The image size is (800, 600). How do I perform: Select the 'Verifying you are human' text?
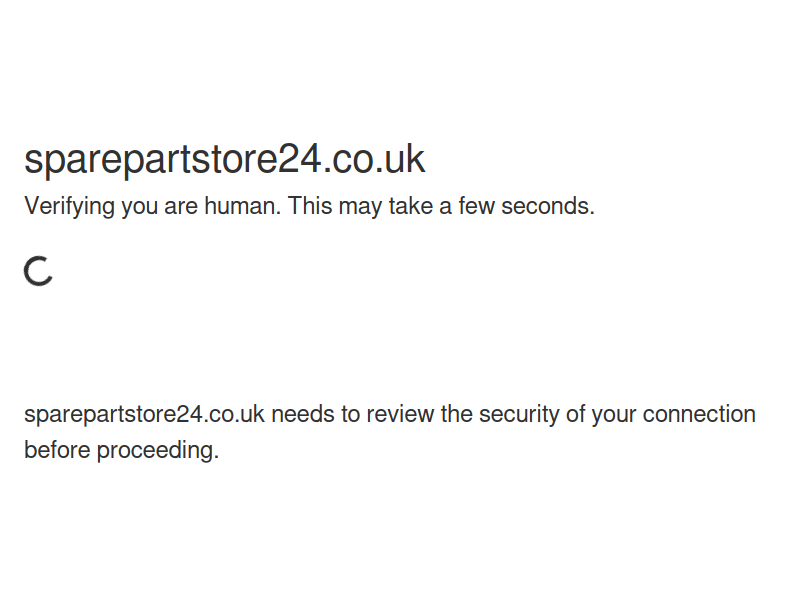click(152, 207)
